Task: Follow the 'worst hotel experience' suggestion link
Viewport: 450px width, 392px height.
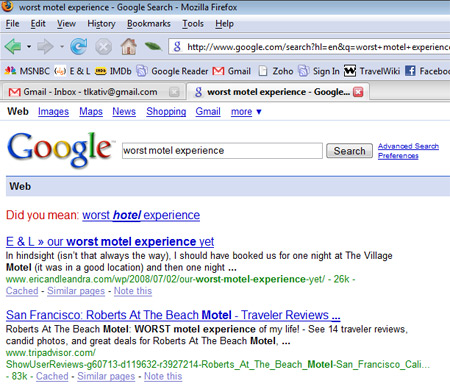Action: pyautogui.click(x=141, y=215)
